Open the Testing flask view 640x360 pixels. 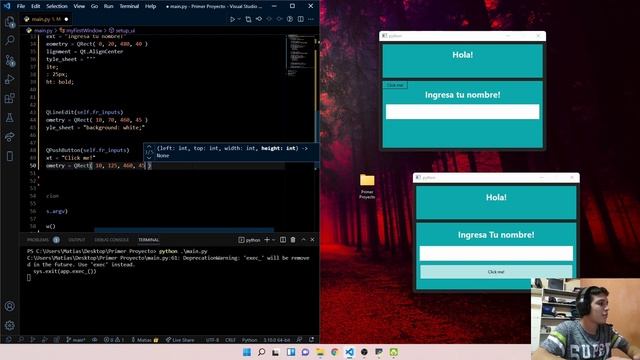[x=10, y=118]
